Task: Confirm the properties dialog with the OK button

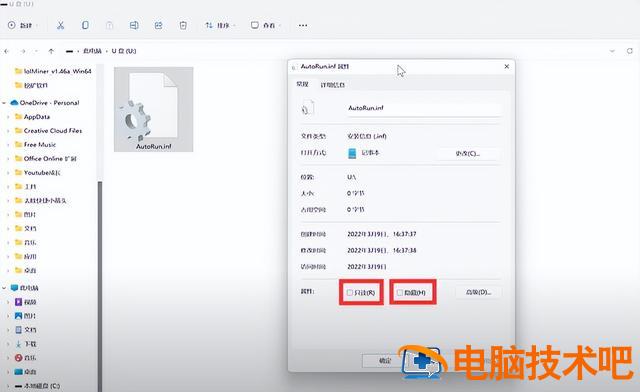Action: coord(385,361)
